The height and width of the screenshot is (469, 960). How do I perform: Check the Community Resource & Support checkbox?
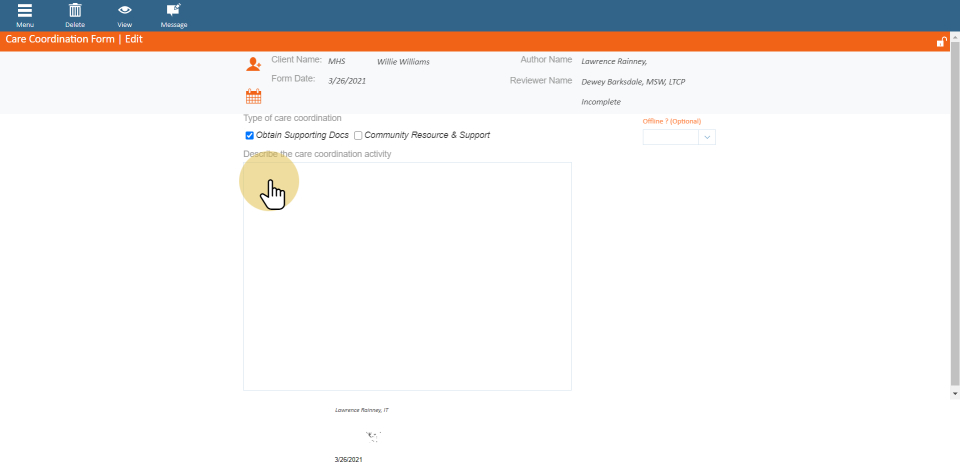[x=358, y=135]
